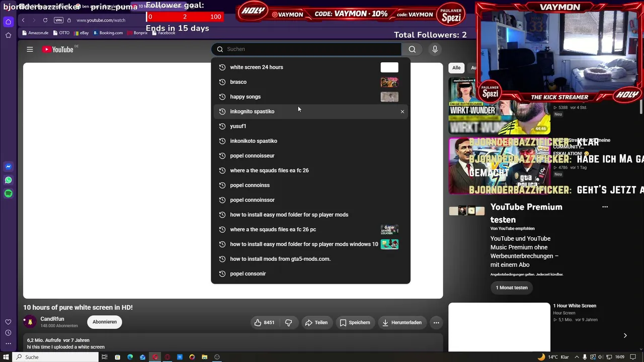The height and width of the screenshot is (362, 644).
Task: Open the sidebar history clock icon
Action: (8, 333)
